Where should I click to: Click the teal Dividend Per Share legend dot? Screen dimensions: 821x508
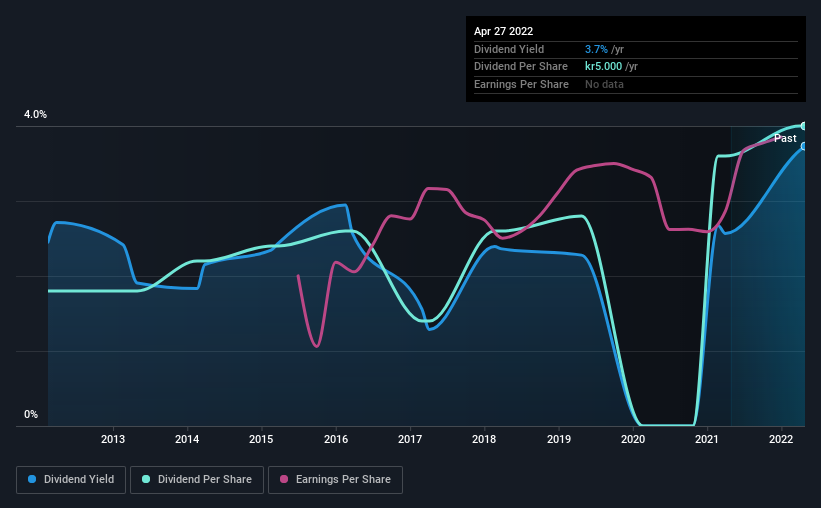click(146, 479)
